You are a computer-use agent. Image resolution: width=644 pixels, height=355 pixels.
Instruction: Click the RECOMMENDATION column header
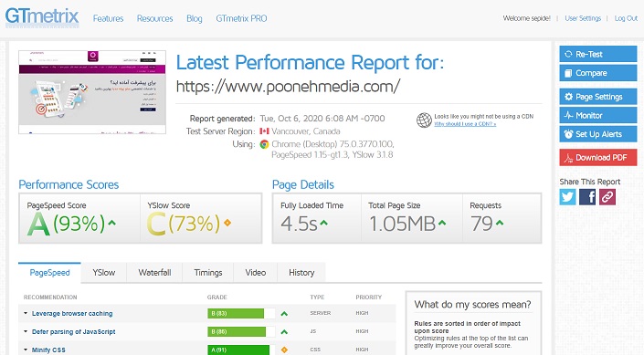coord(50,298)
